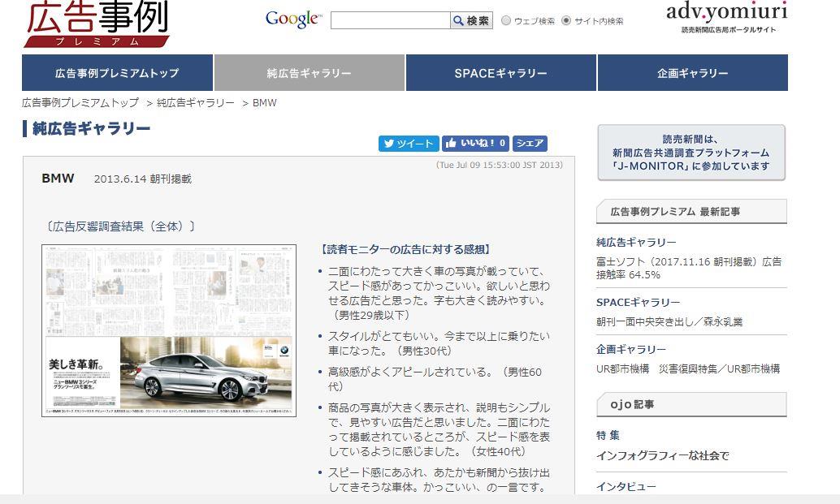Open the 特集 sidebar link
The height and width of the screenshot is (504, 840).
tap(608, 436)
